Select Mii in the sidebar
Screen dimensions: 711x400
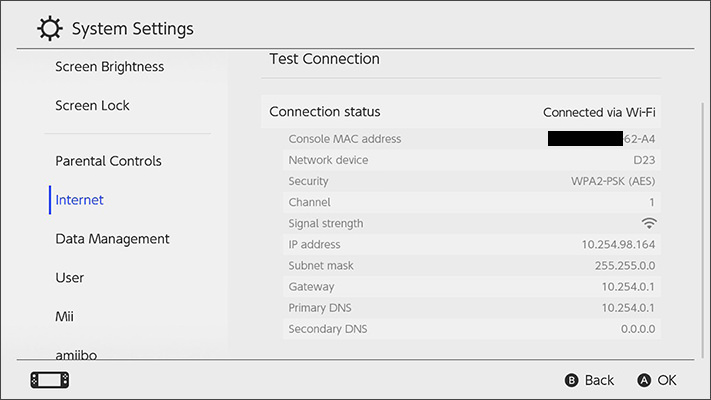tap(65, 316)
